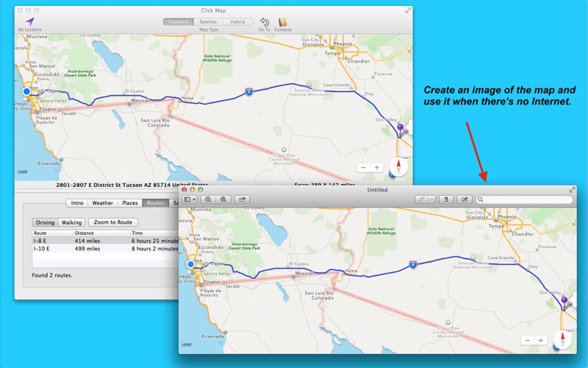Viewport: 588px width, 368px height.
Task: Click the Found 2 routes status text
Action: click(52, 275)
